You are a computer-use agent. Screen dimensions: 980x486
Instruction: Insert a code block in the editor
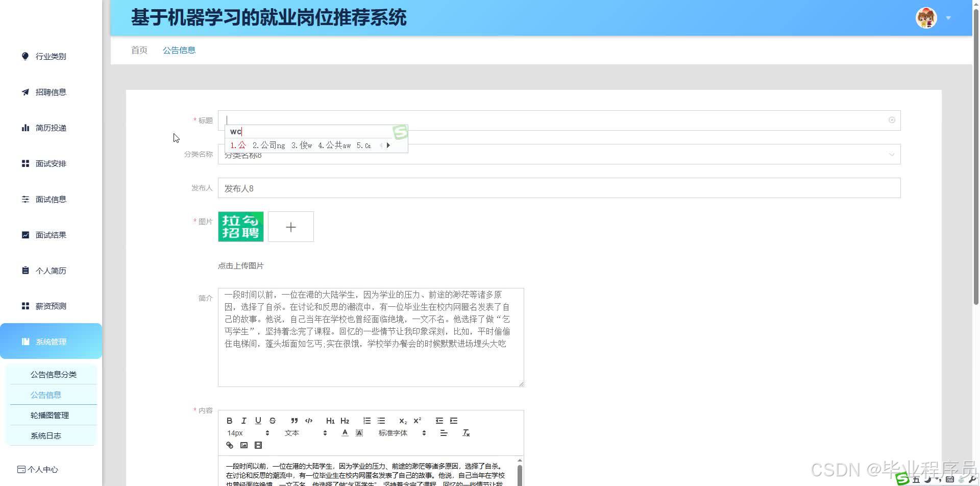coord(309,420)
